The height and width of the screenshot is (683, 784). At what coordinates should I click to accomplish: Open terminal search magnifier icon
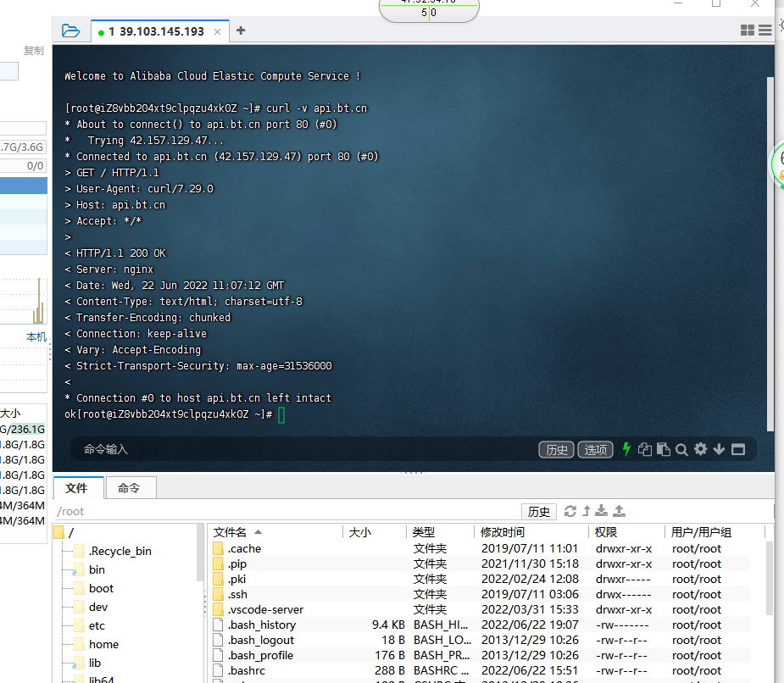(681, 449)
